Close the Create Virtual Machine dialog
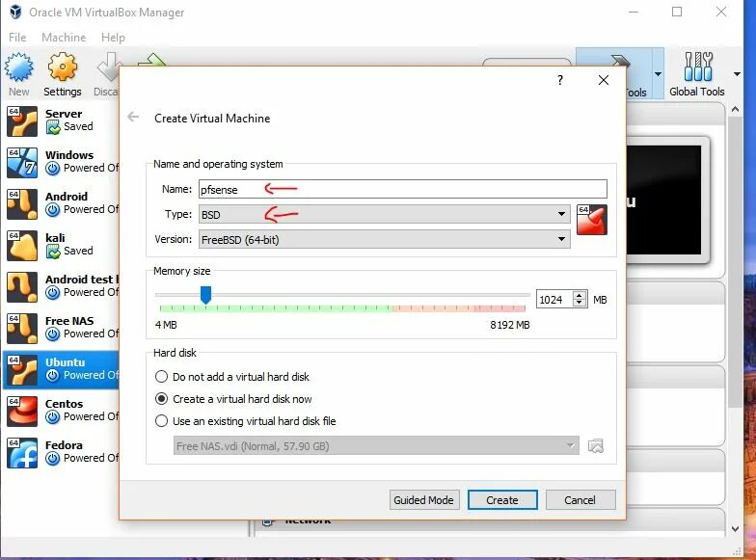The image size is (756, 560). [x=604, y=80]
